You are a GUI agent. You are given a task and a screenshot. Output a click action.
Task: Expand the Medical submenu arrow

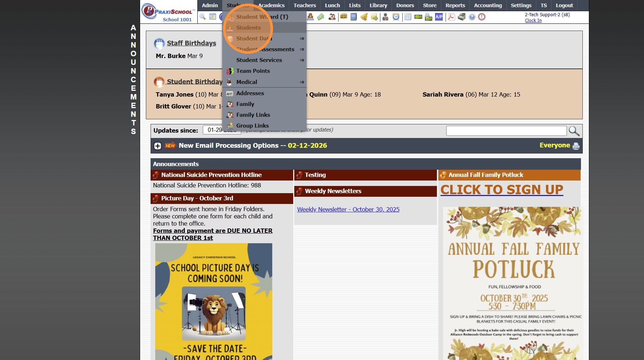point(302,82)
